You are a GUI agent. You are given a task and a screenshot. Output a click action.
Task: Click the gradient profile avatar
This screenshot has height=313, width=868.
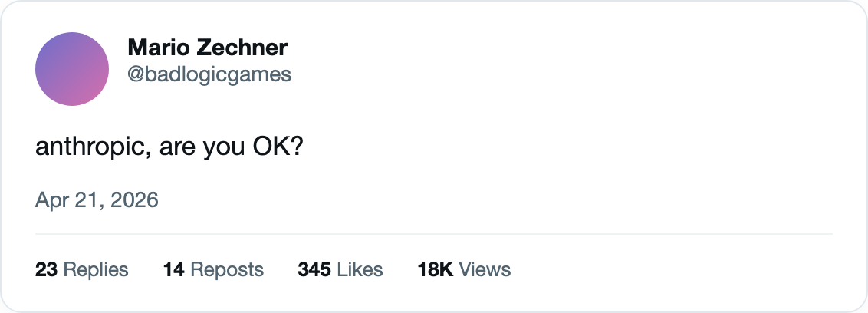72,69
